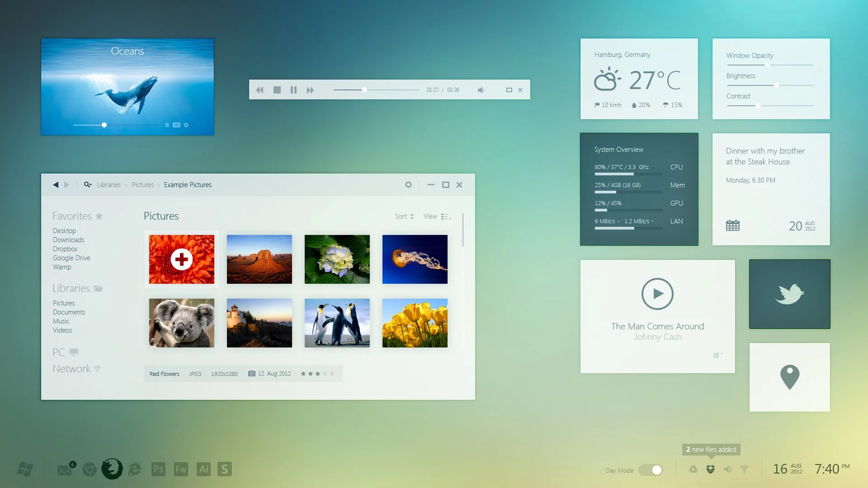
Task: Select Downloads in Favorites
Action: (x=68, y=240)
